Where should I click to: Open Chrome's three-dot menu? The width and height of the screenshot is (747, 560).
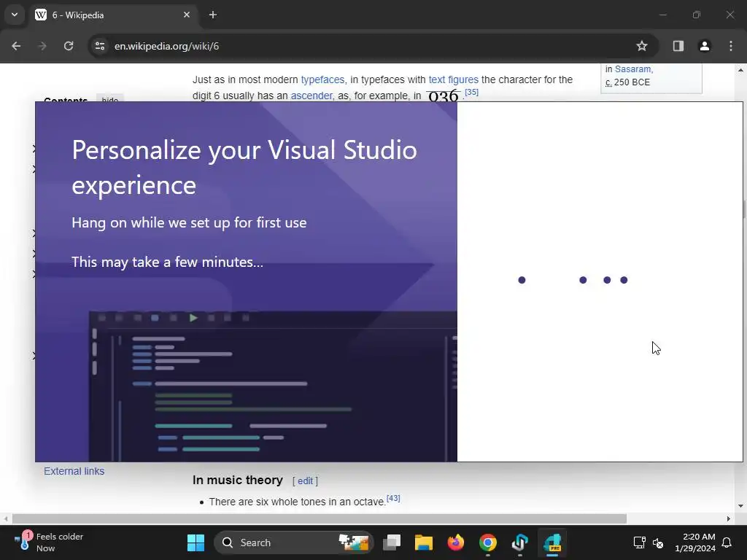click(731, 46)
